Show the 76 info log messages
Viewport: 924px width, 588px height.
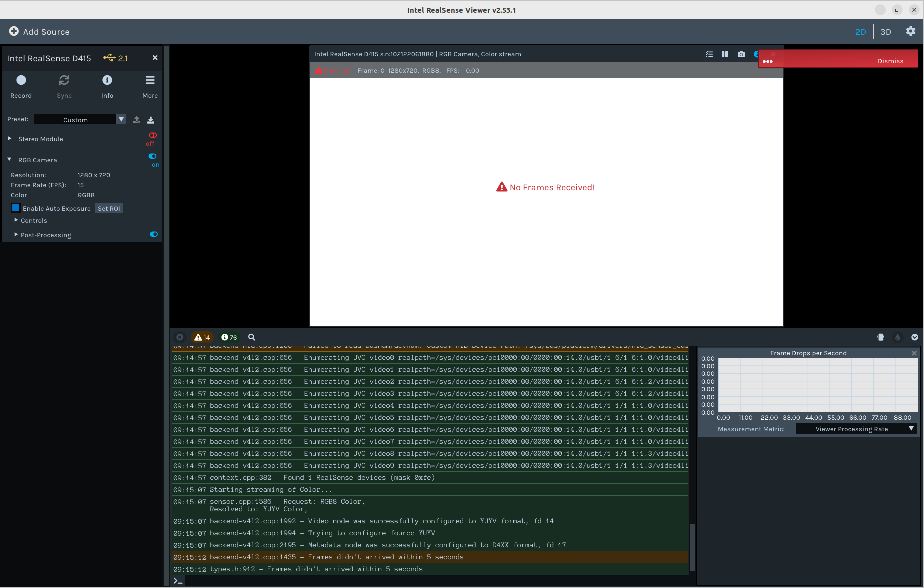229,337
